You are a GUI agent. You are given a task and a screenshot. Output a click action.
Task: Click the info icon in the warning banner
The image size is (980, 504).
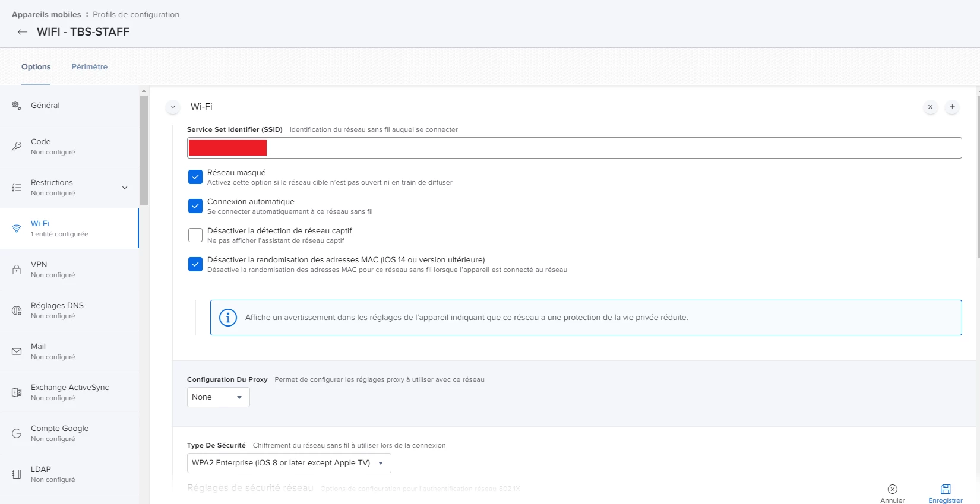(x=228, y=318)
